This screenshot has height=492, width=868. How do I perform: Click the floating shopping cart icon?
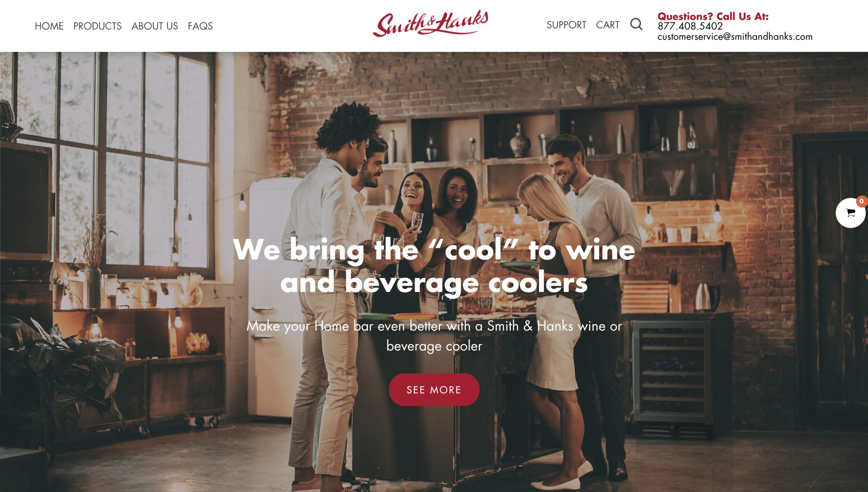point(850,213)
